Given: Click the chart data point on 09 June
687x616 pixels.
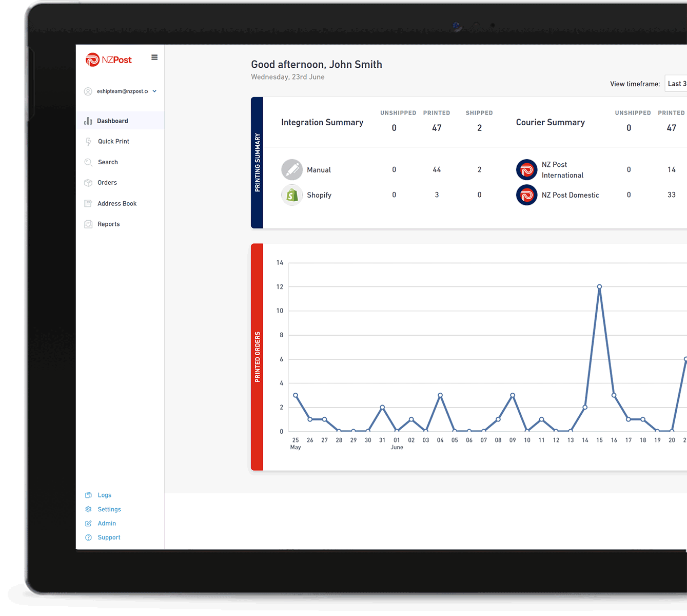Looking at the screenshot, I should pos(513,395).
